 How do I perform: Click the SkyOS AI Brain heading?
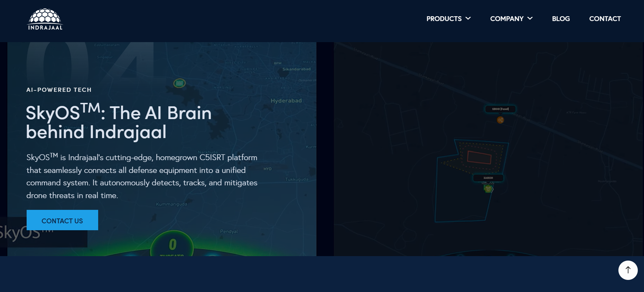click(119, 122)
